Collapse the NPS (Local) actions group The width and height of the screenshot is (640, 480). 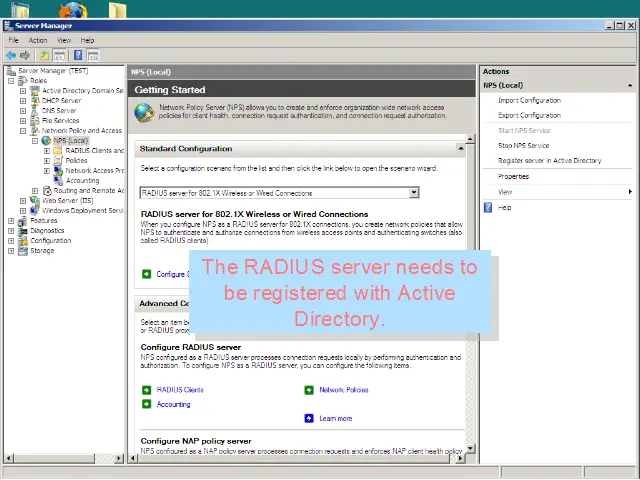tap(630, 85)
